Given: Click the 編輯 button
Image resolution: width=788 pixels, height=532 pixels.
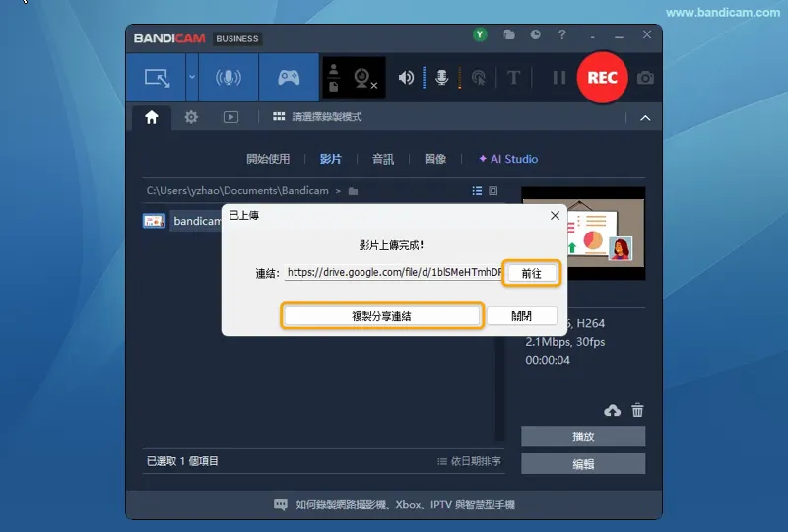Looking at the screenshot, I should (x=583, y=464).
